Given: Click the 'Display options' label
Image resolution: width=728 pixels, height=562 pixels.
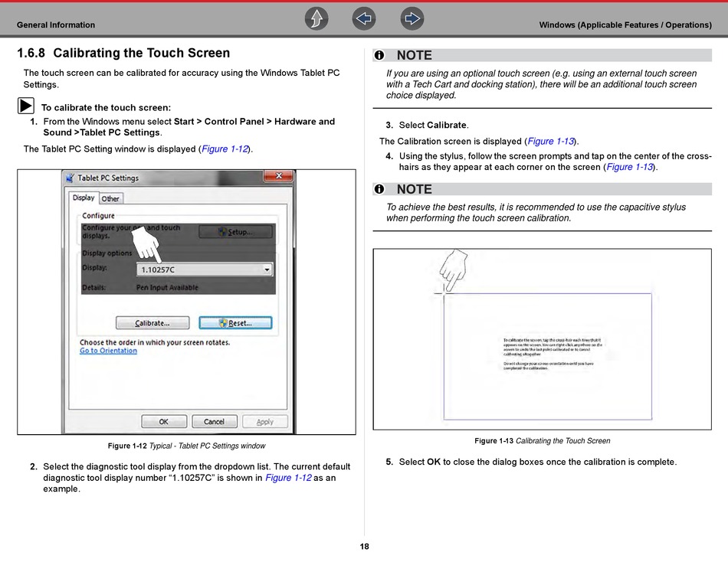Looking at the screenshot, I should pos(107,253).
